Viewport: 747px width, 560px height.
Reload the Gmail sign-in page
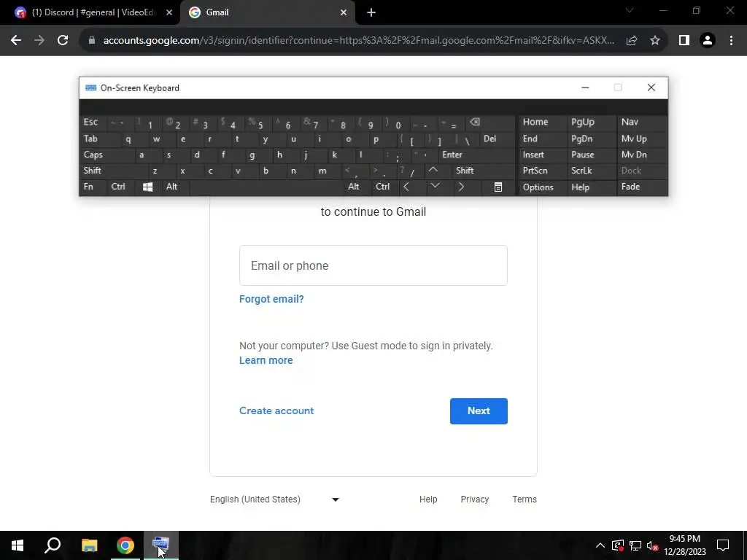click(x=63, y=41)
